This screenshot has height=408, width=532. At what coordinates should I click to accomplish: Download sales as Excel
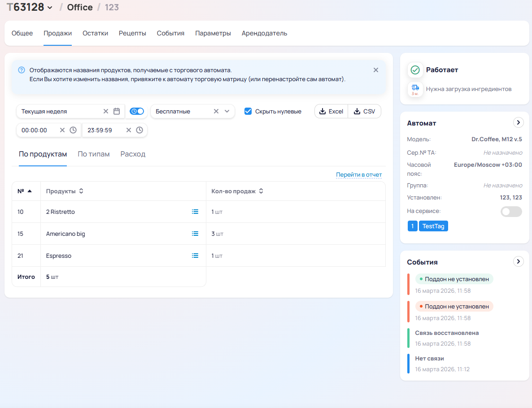pyautogui.click(x=331, y=111)
